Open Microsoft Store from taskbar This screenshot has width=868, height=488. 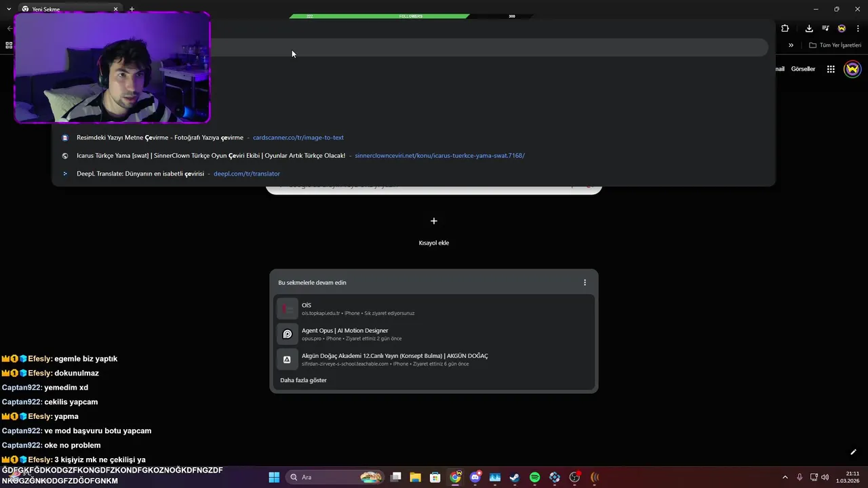(435, 477)
